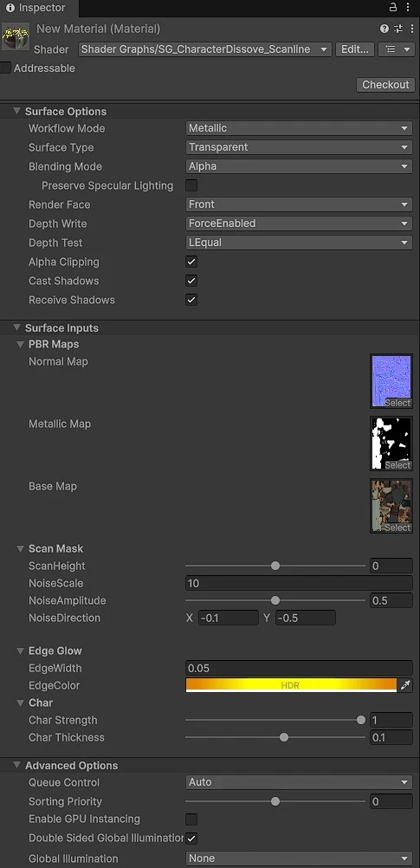Open the shader list view dropdown
420x868 pixels.
397,49
